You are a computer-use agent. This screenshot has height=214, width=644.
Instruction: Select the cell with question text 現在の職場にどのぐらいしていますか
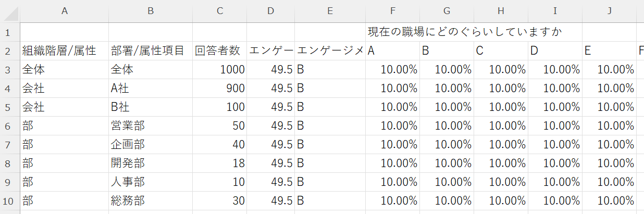coord(464,32)
